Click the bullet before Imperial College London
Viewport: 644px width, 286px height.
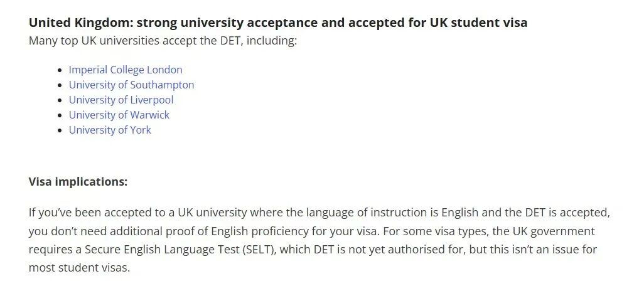[60, 70]
